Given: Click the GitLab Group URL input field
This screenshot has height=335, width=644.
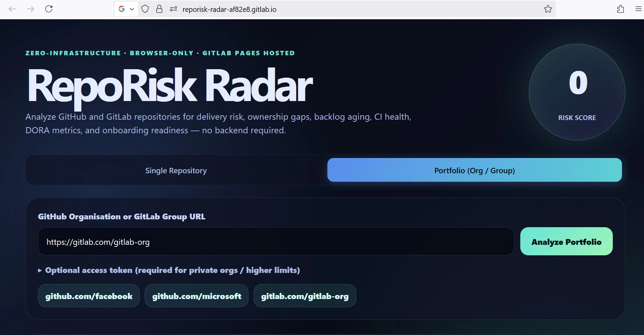Looking at the screenshot, I should (276, 241).
